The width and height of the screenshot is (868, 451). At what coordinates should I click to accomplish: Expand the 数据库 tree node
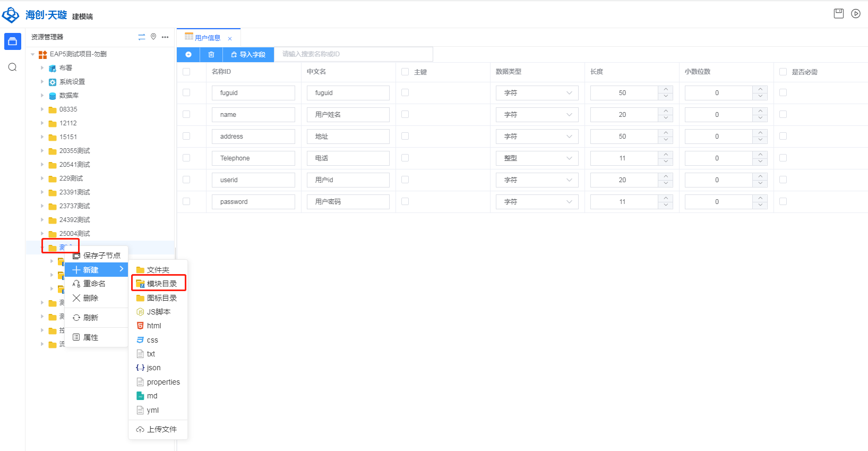(42, 96)
